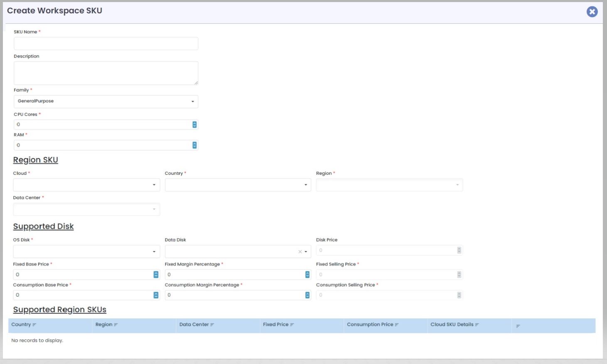Expand the Data Disk dropdown arrow

click(x=306, y=252)
